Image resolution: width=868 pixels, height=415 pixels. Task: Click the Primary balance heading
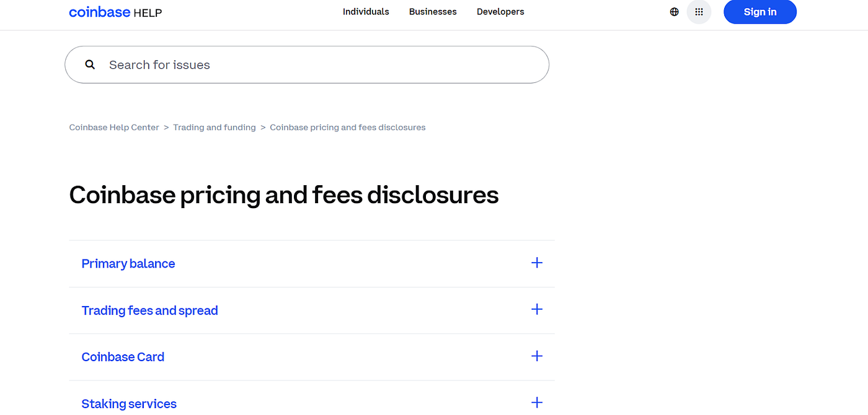click(128, 264)
